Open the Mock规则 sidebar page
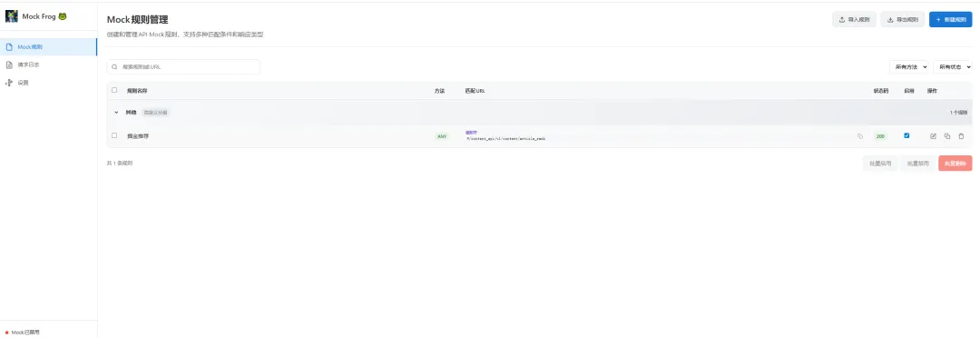980x338 pixels. pyautogui.click(x=49, y=47)
